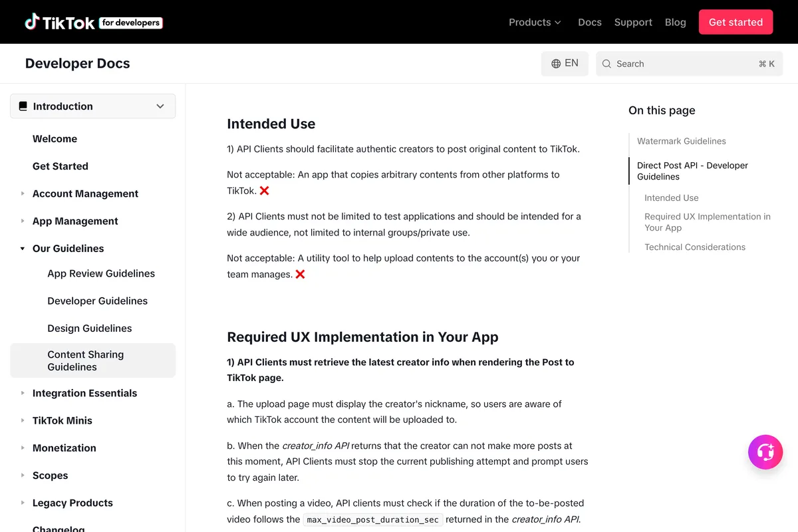Select Design Guidelines in sidebar
The image size is (798, 532).
(90, 329)
